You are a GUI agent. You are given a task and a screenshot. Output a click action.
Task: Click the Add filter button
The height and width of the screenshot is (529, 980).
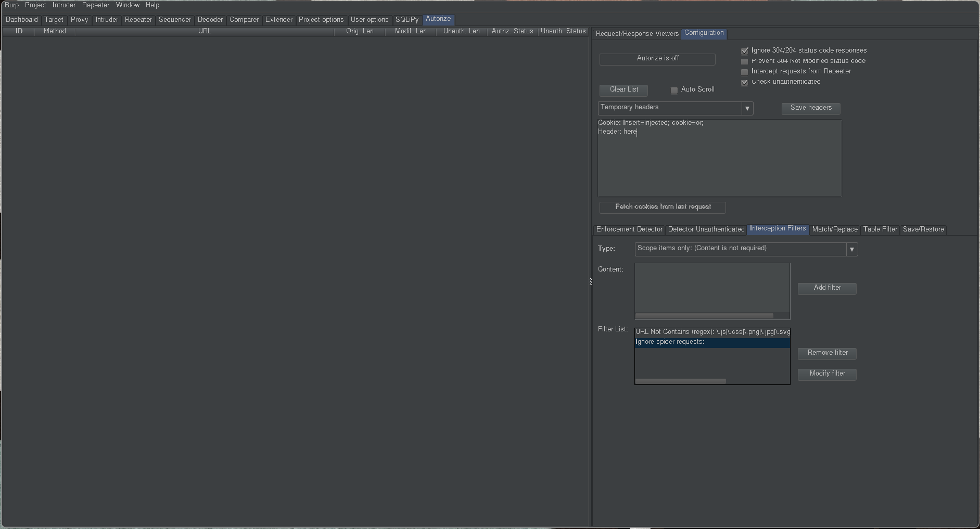click(826, 288)
